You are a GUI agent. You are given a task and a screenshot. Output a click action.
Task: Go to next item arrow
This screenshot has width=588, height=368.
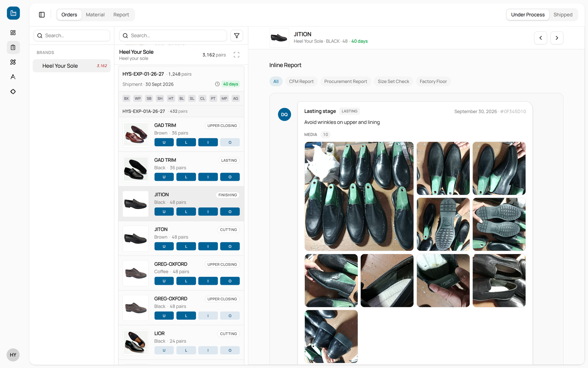pos(557,38)
